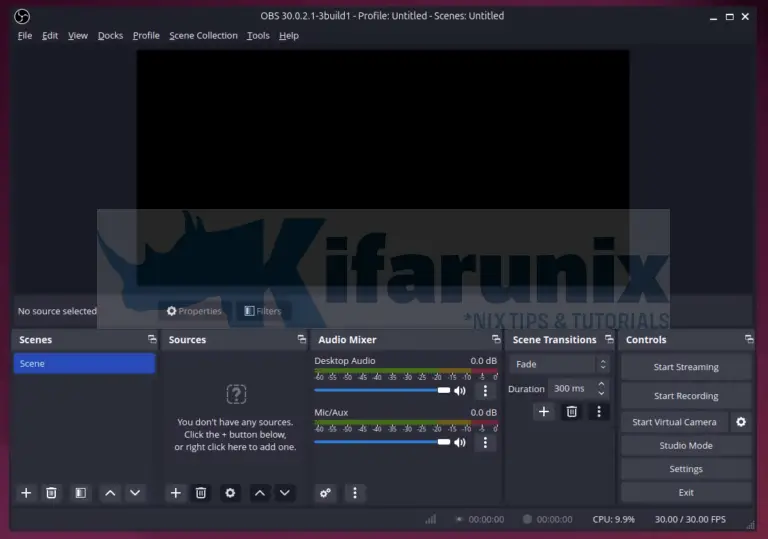
Task: Select the Scene item in Scenes list
Action: 84,364
